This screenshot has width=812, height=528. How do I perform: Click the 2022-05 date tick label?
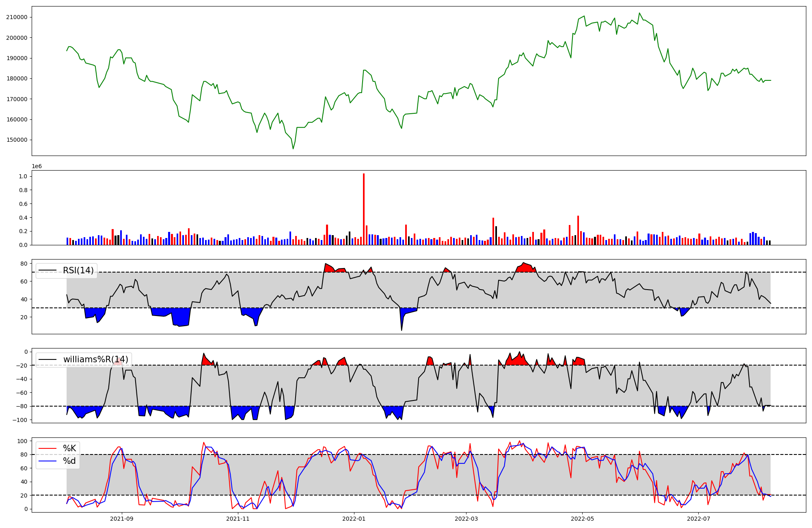pos(582,519)
